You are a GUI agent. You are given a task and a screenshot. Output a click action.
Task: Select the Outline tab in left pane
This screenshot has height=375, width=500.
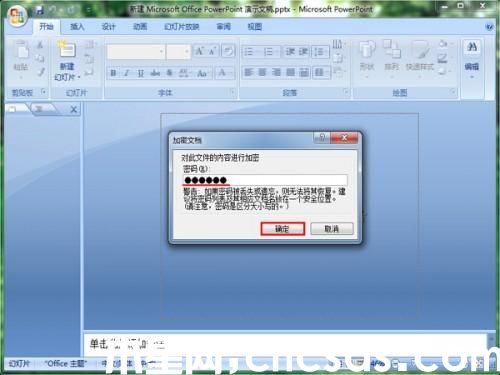coord(43,109)
